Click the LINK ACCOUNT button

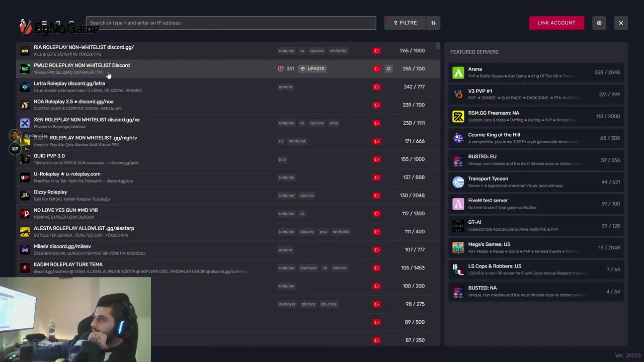pyautogui.click(x=556, y=23)
